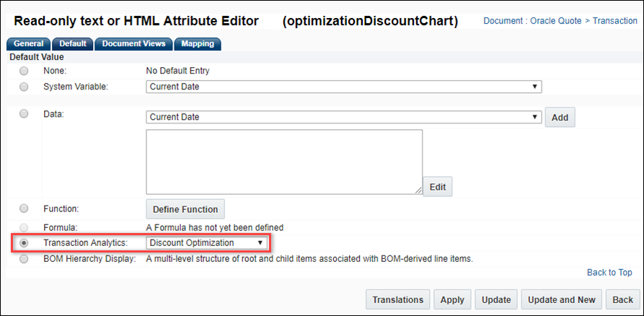Screen dimensions: 644x316
Task: Open the Mapping tab
Action: (197, 44)
